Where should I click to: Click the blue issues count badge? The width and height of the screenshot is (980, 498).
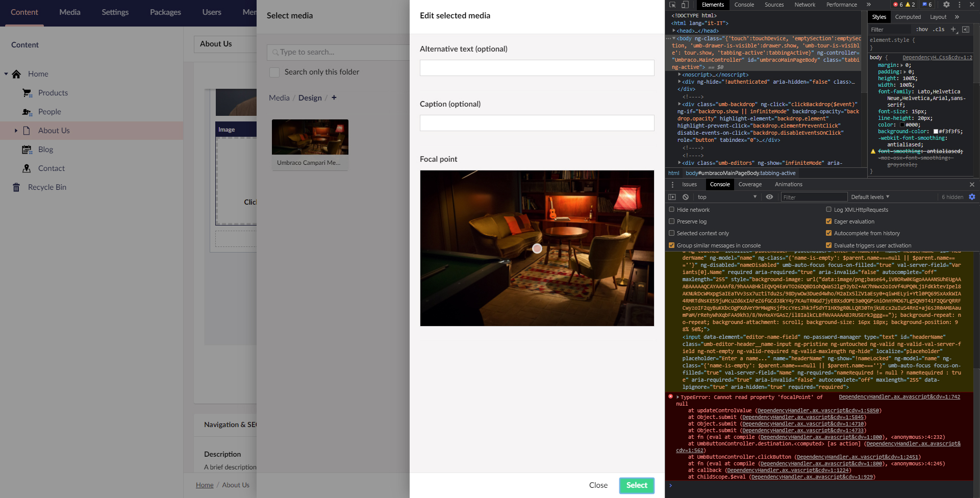(x=927, y=5)
